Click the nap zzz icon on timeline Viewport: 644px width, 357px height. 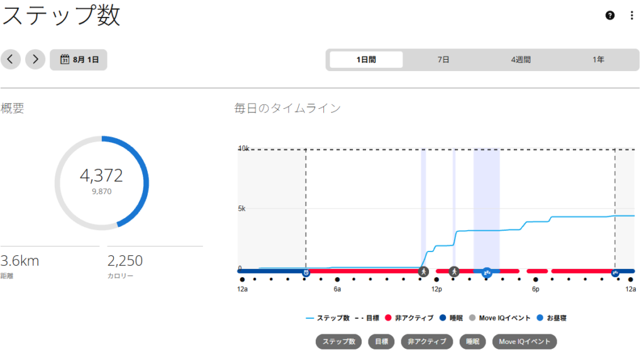pyautogui.click(x=487, y=273)
